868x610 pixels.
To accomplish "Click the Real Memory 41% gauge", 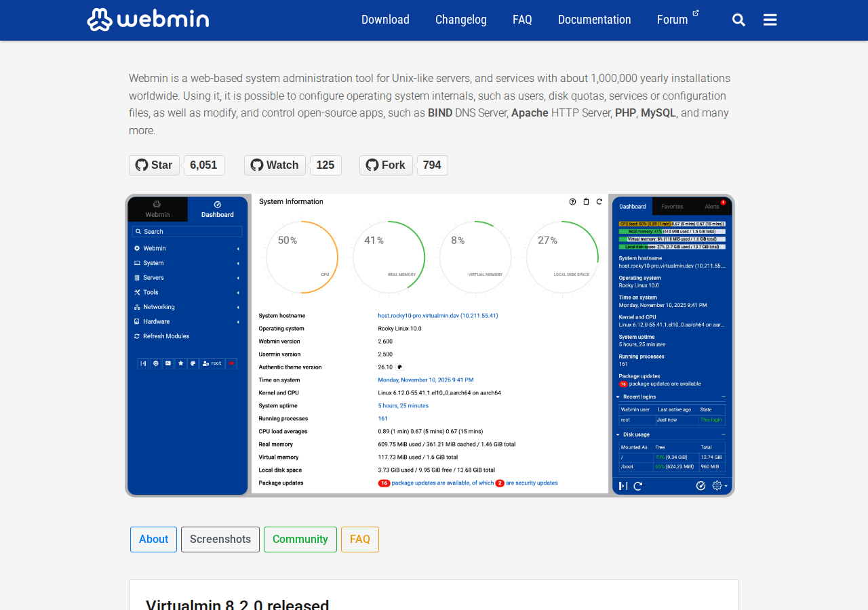I will [388, 258].
